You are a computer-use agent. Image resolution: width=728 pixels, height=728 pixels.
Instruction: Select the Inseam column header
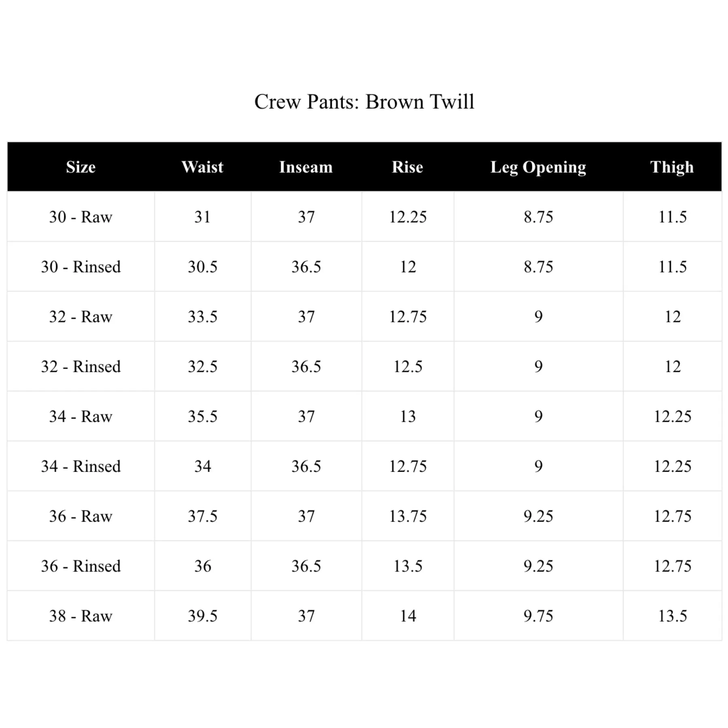[306, 167]
